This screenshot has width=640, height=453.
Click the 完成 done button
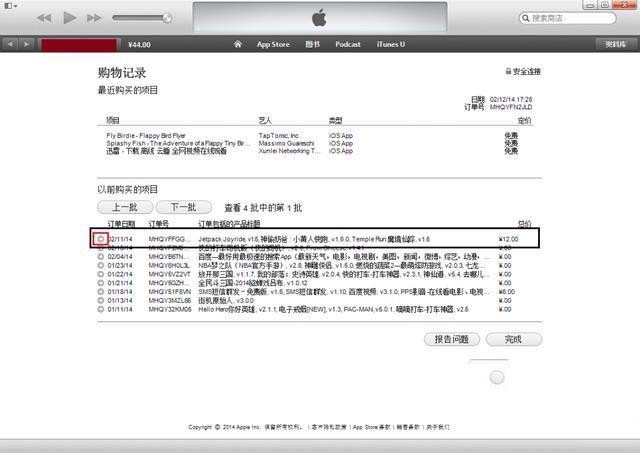[514, 339]
